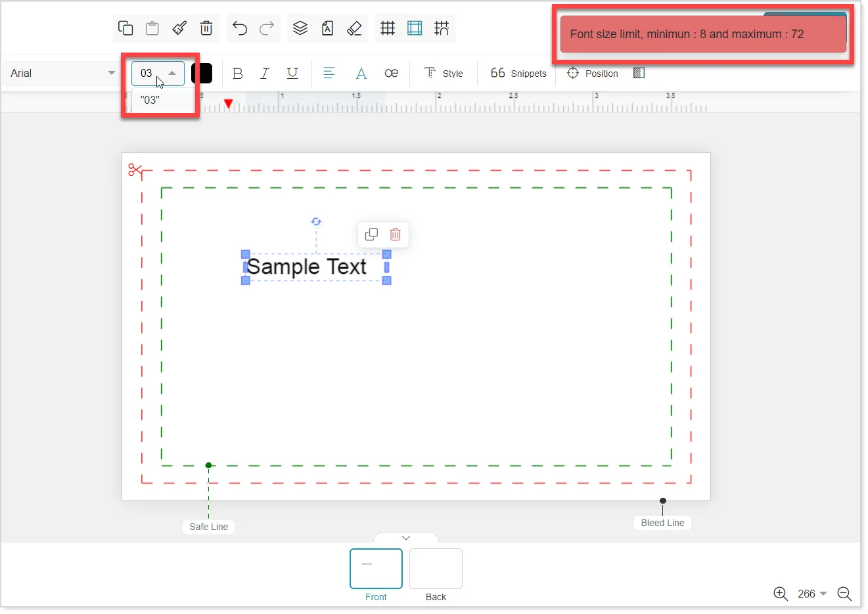Viewport: 868px width, 614px height.
Task: Click the blue letter A text icon
Action: point(361,74)
